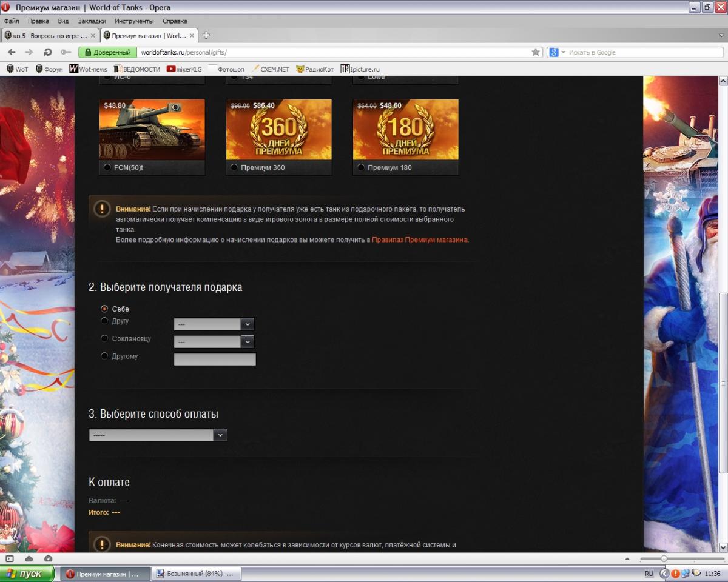Go back with the browser back arrow
Screen dimensions: 728x582
tap(12, 52)
